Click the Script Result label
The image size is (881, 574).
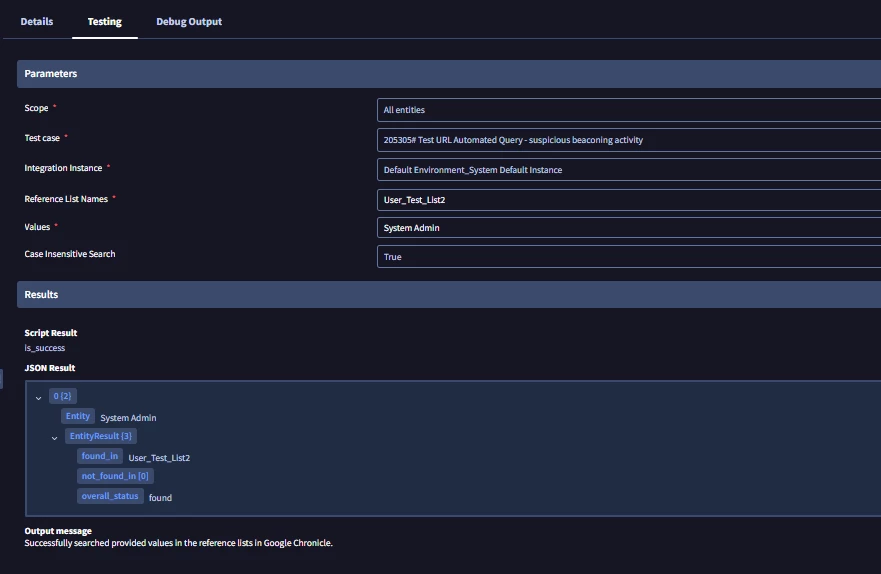click(x=51, y=332)
